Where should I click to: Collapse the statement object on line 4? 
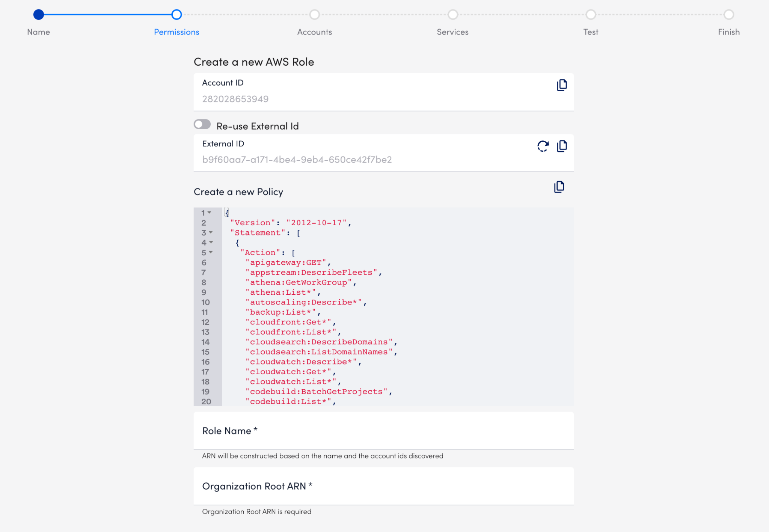210,243
